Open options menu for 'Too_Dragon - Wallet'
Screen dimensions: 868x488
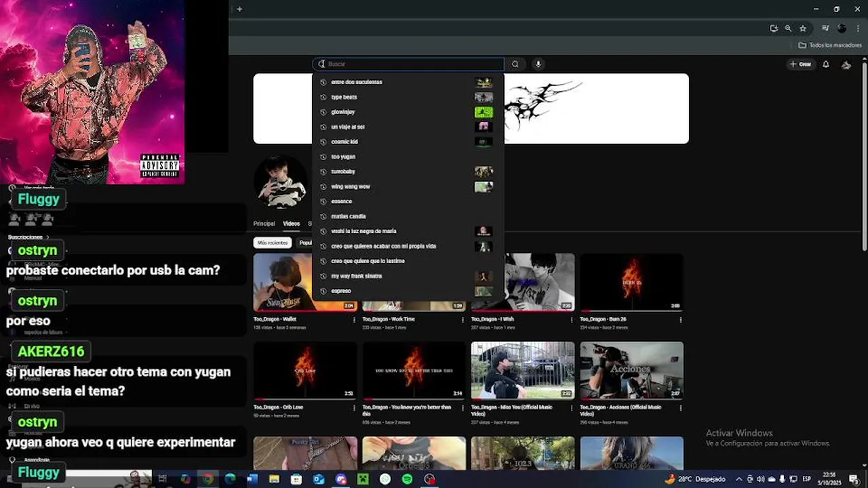[354, 320]
